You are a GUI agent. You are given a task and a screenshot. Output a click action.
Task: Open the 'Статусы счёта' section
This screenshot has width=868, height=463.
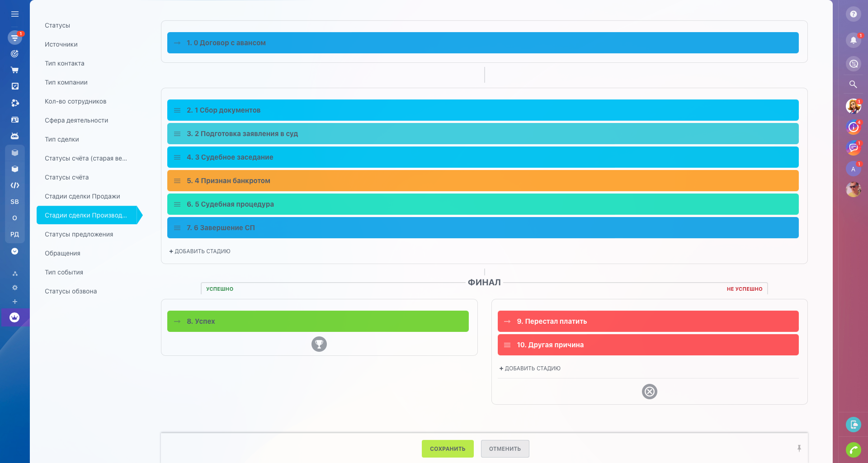pos(66,177)
